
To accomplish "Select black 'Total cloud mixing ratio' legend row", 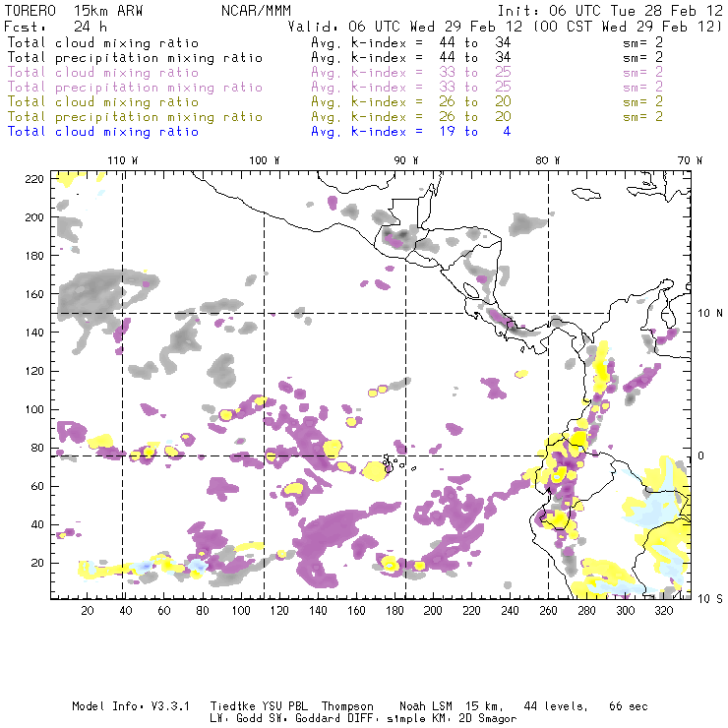I will click(x=103, y=42).
